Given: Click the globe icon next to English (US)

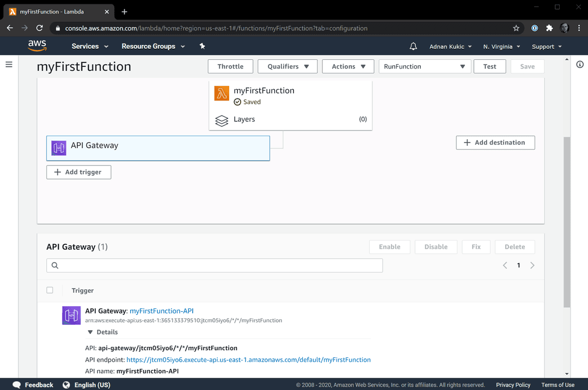Looking at the screenshot, I should (66, 385).
